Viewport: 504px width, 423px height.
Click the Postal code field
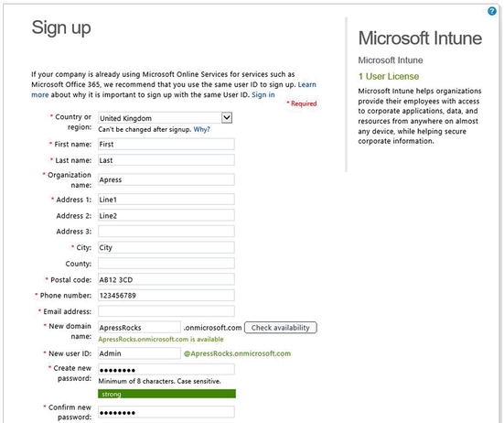pyautogui.click(x=166, y=279)
